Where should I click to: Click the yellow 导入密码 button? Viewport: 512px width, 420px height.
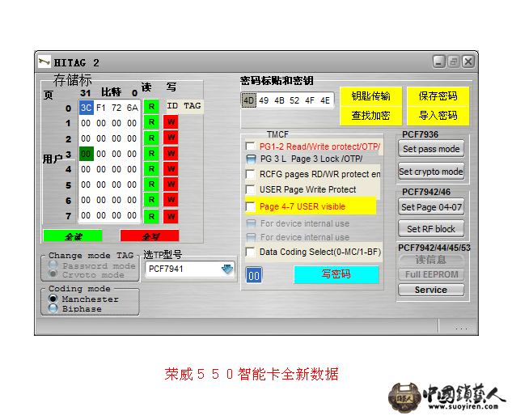[438, 116]
